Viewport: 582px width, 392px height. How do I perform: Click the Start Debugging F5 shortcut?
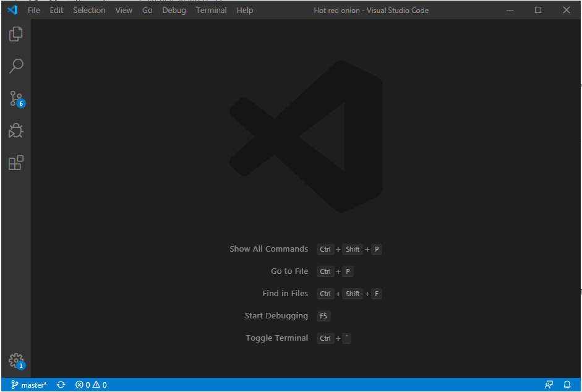click(x=276, y=315)
